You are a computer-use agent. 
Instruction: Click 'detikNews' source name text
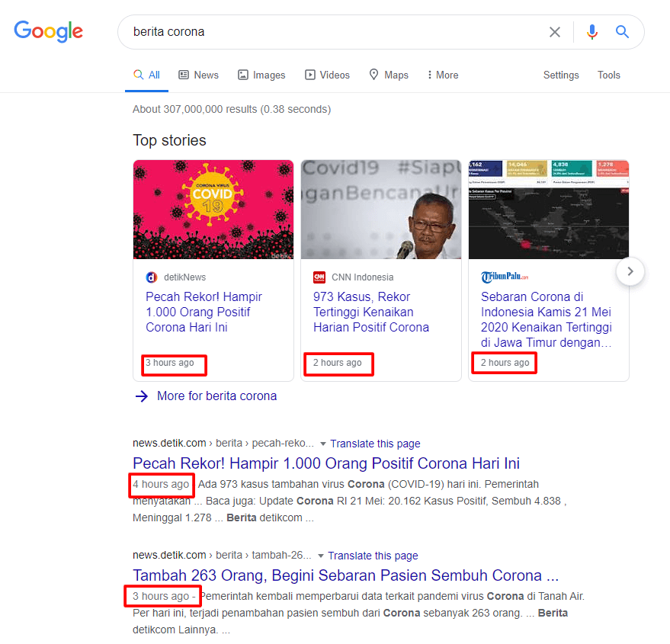tap(184, 277)
